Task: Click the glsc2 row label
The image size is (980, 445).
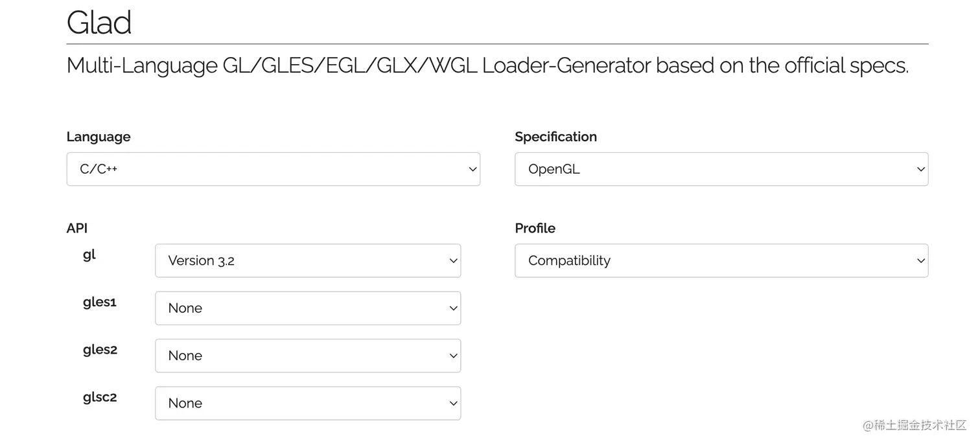Action: tap(100, 397)
